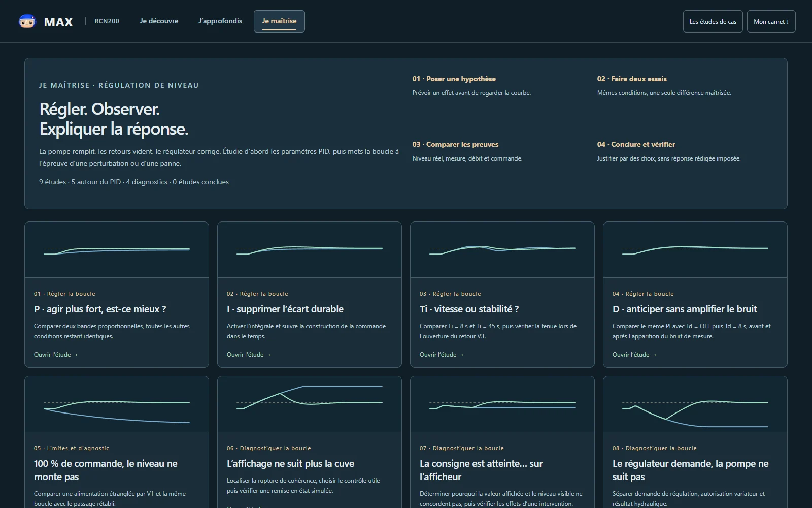Expand the 'Mon carnet' dropdown

[771, 21]
